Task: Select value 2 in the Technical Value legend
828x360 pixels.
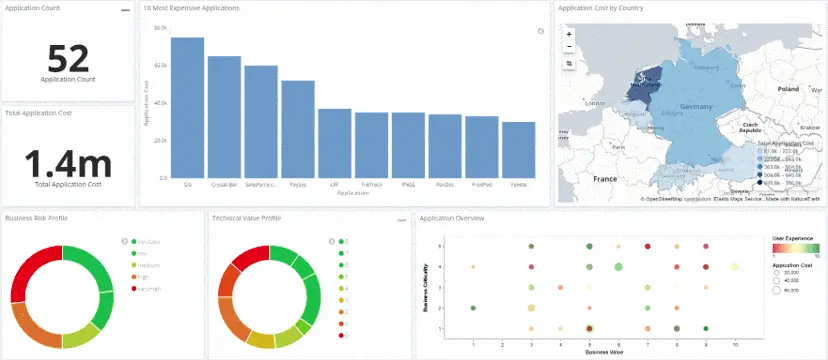Action: pyautogui.click(x=343, y=312)
